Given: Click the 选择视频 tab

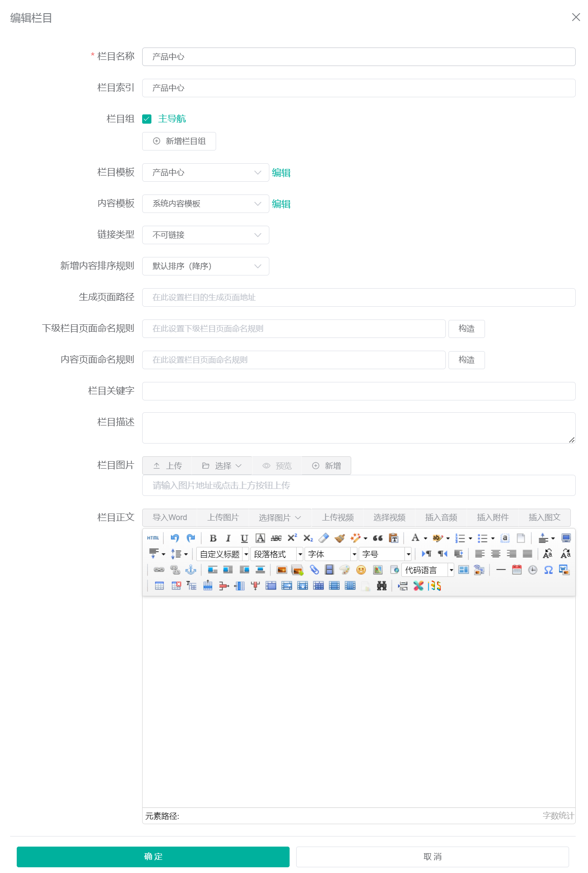Looking at the screenshot, I should (389, 517).
